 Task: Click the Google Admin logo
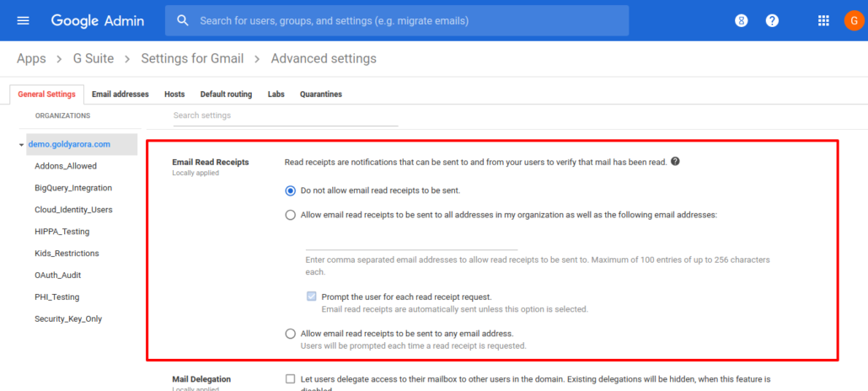98,21
